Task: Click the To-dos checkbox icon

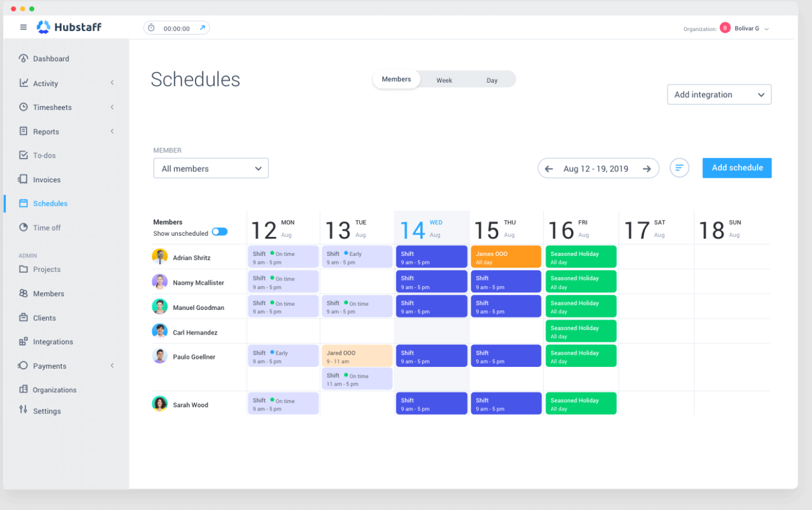Action: pyautogui.click(x=24, y=155)
